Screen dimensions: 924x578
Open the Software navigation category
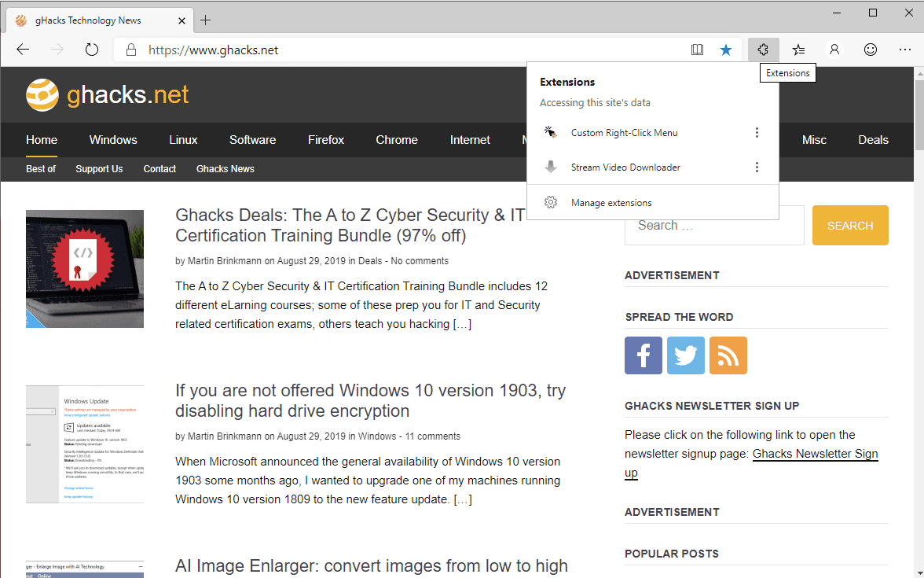pos(253,140)
